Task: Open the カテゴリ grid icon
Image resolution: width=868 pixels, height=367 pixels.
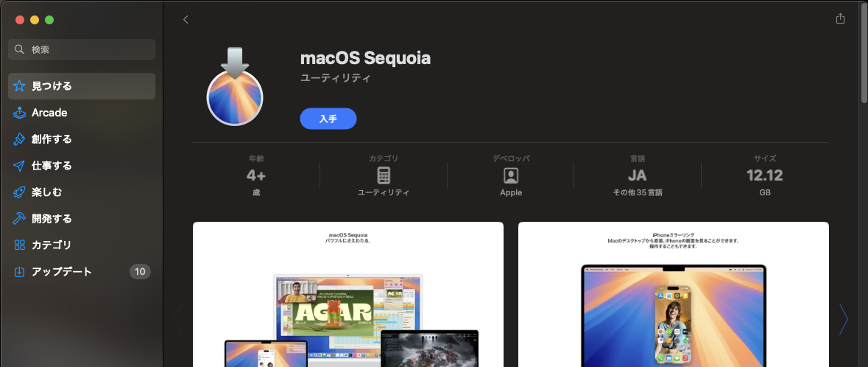Action: coord(19,245)
